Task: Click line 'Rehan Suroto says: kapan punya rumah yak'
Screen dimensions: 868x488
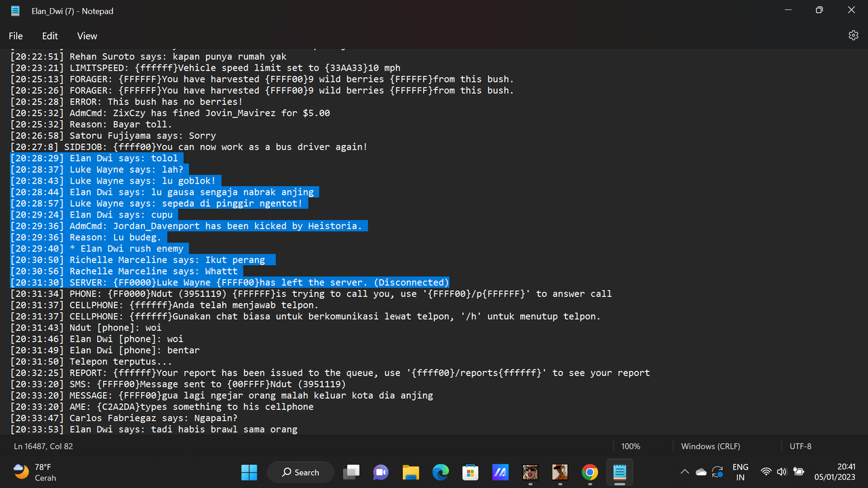Action: pyautogui.click(x=149, y=56)
